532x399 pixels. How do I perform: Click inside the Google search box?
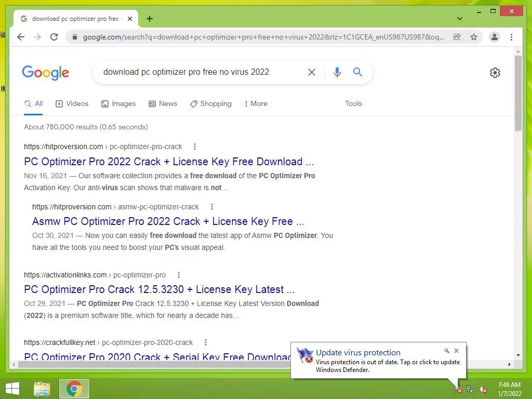coord(200,72)
